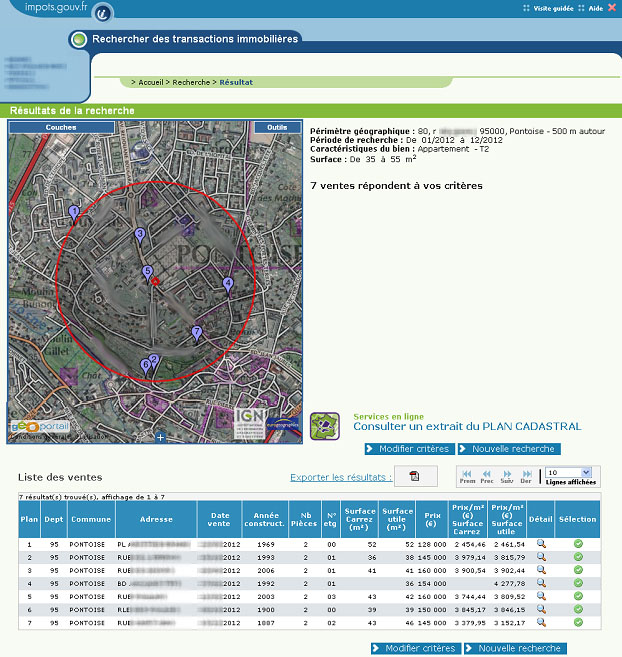Click the red center point marker on the map
Screen dimensions: 622x657
155,282
